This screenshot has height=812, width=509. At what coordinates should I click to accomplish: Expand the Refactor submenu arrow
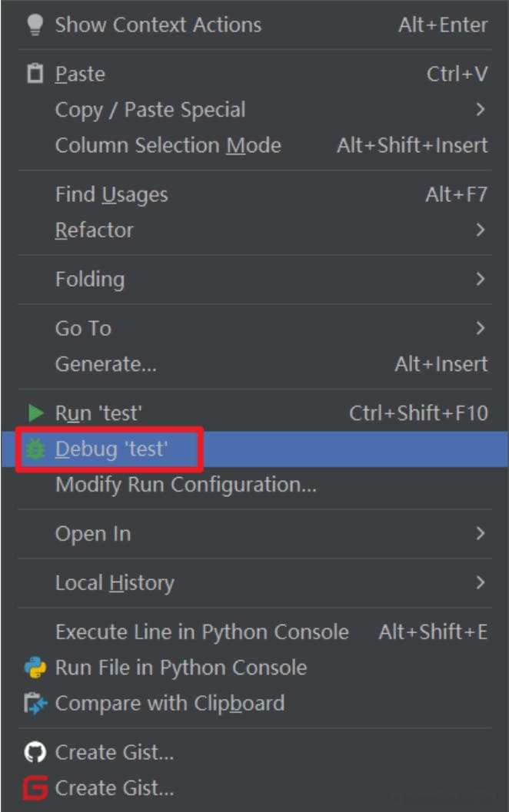pyautogui.click(x=481, y=230)
